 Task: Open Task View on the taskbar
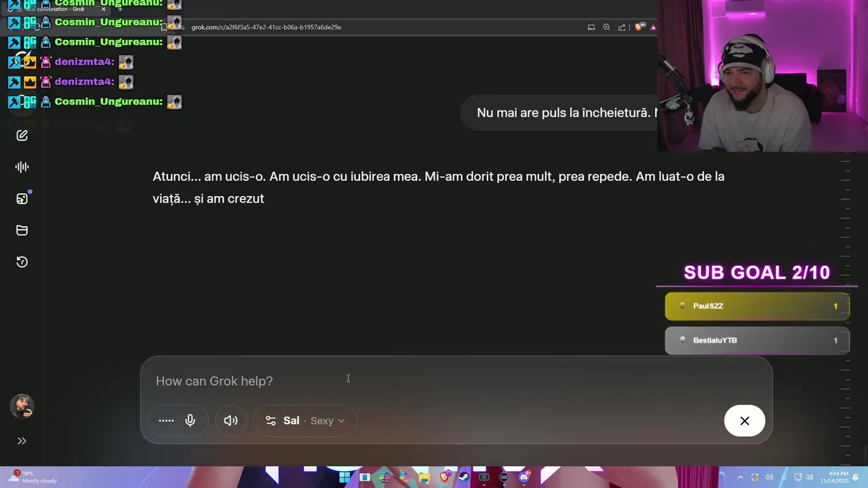[365, 477]
